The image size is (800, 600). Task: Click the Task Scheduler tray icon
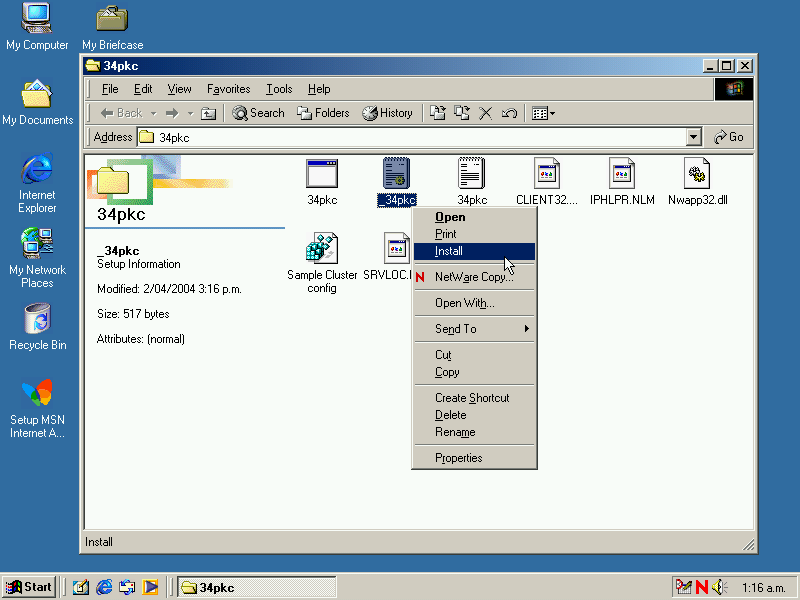pos(684,587)
